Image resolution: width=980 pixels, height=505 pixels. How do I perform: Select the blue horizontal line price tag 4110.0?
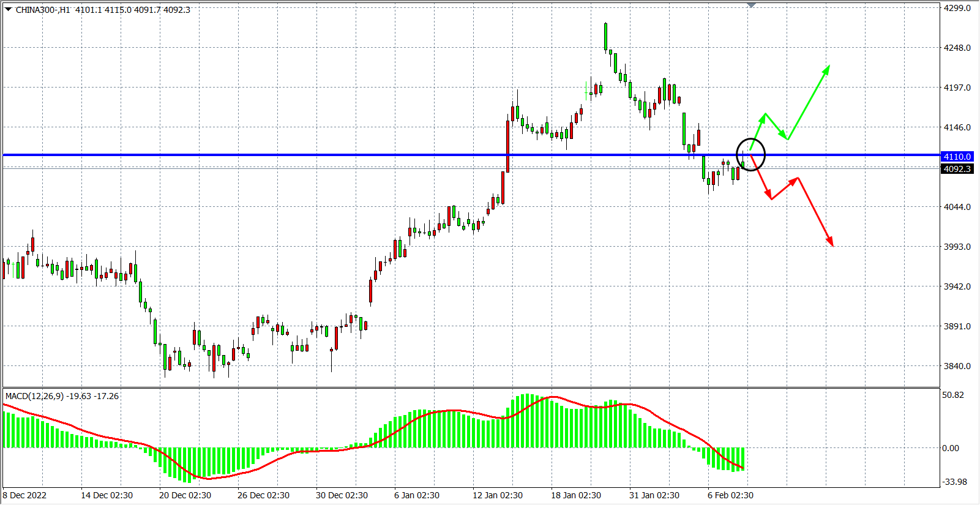click(957, 157)
